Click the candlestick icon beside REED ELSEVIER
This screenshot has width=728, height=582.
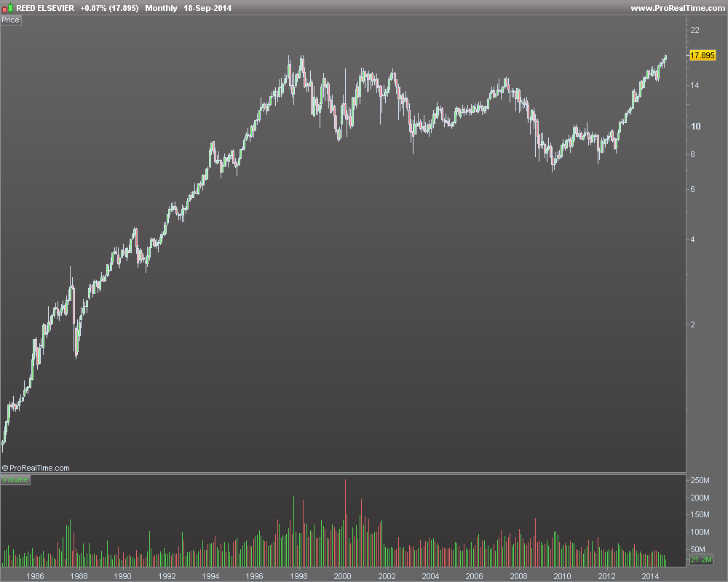click(7, 8)
